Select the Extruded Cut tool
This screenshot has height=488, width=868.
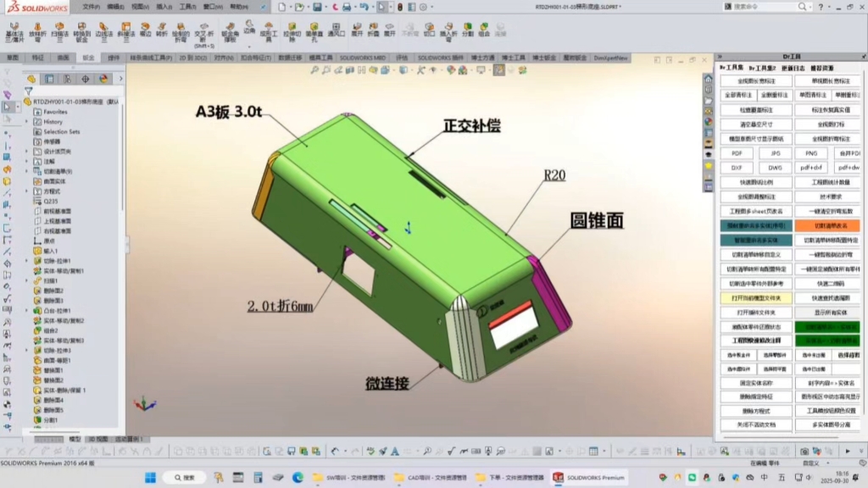292,32
